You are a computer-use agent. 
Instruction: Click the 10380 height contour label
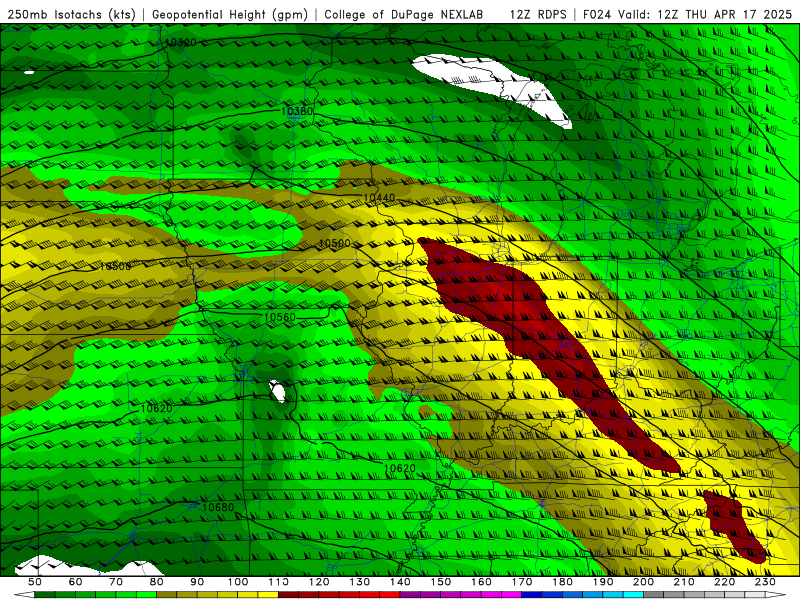click(297, 111)
